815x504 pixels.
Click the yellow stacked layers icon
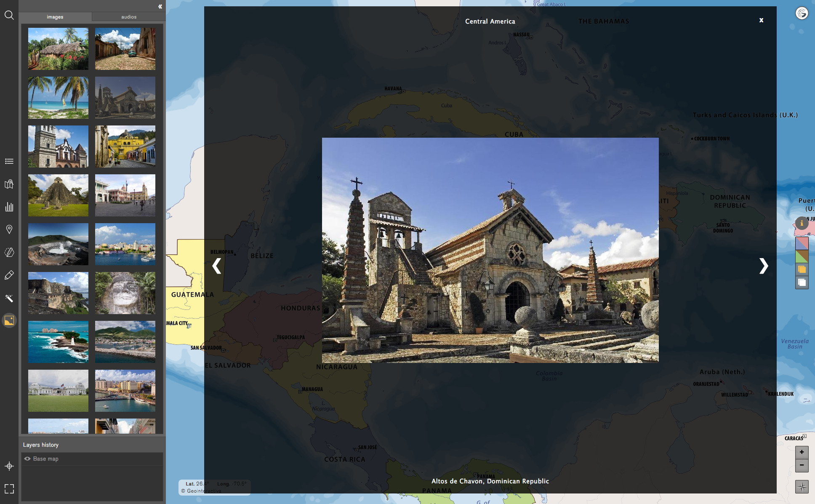(x=802, y=269)
